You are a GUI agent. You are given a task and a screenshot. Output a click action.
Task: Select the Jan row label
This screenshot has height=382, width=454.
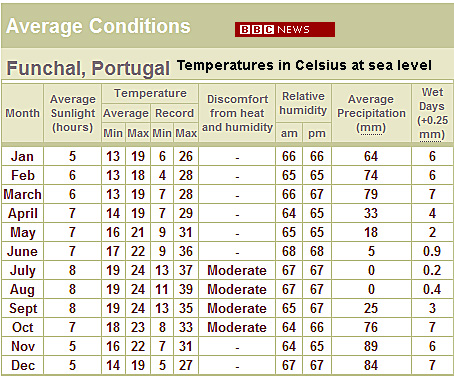coord(22,156)
